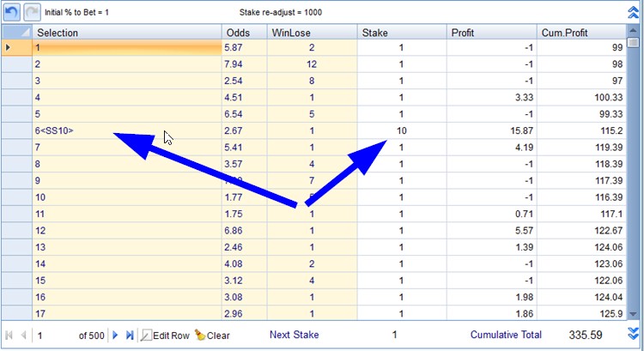Click the blue Undo arrow icon
This screenshot has height=351, width=644.
point(12,13)
